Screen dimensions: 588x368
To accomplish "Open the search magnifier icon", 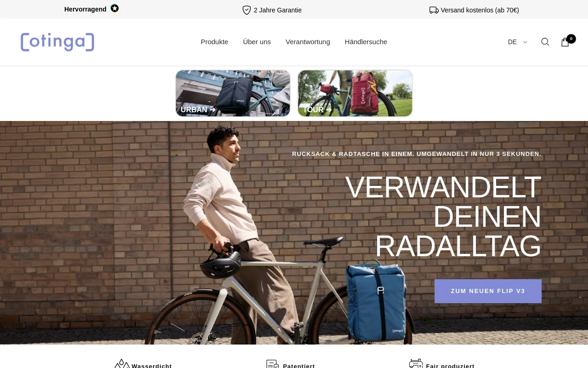I will pyautogui.click(x=545, y=42).
